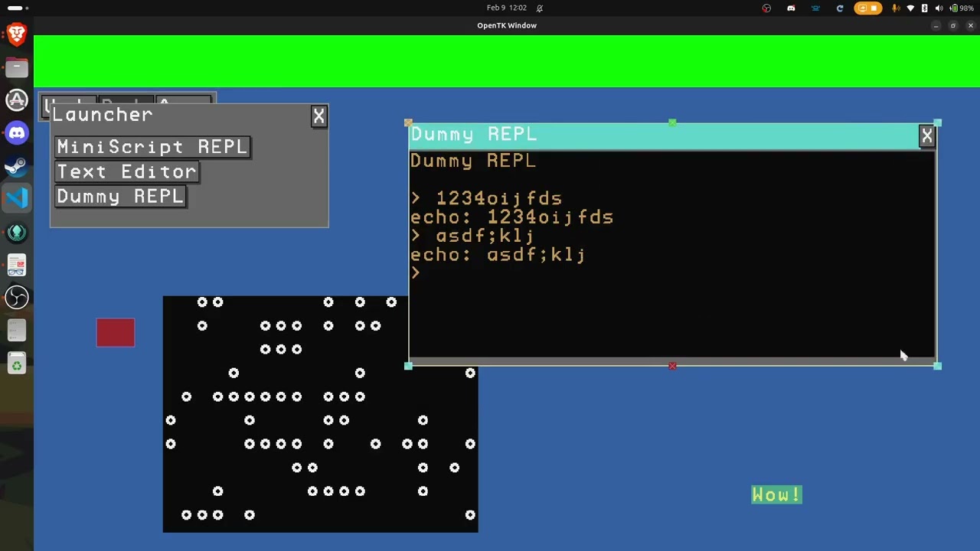Click the bottom-left corner resize handle
The width and height of the screenshot is (980, 551).
point(408,367)
